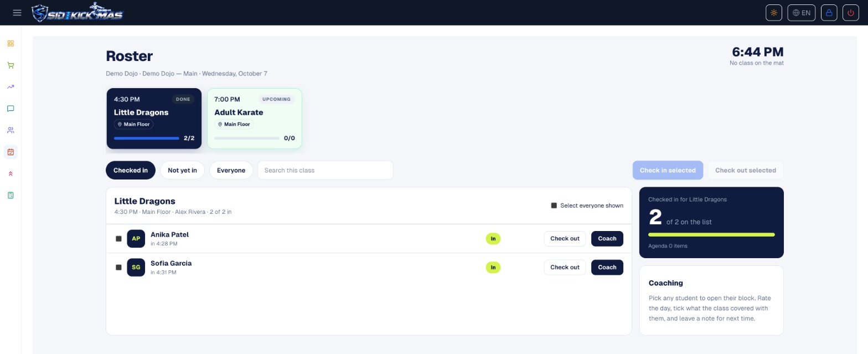This screenshot has width=868, height=354.
Task: Click the Coaching panel heading
Action: tap(665, 283)
